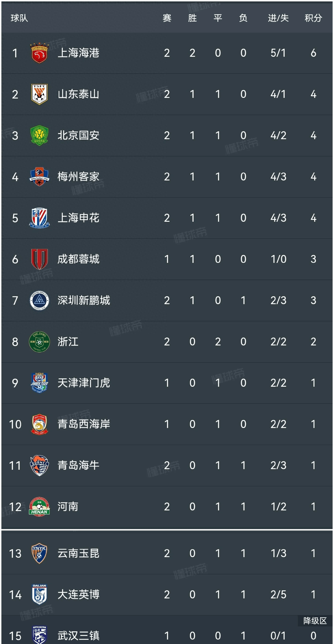Click the Shanghai Port (上海海港) club crest

click(39, 53)
